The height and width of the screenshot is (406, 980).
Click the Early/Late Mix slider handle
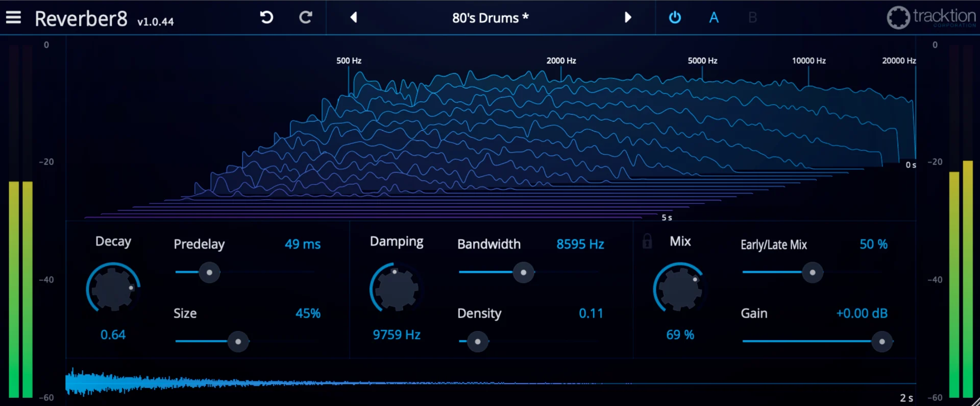[813, 272]
